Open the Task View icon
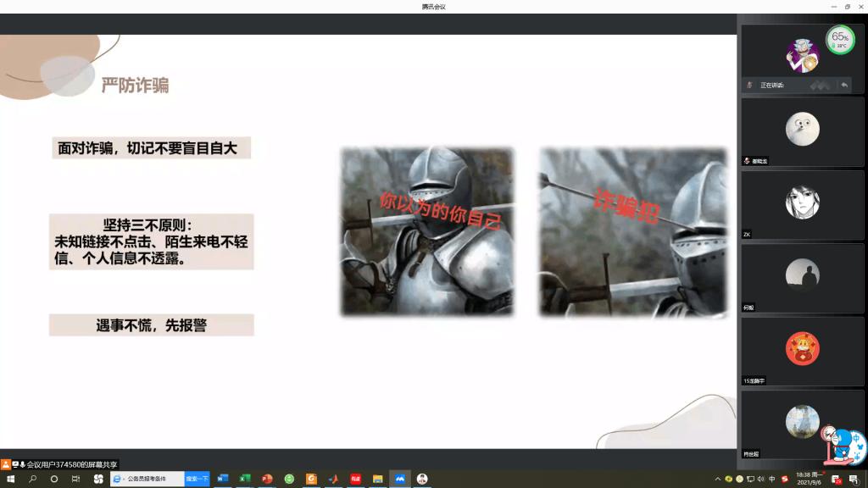This screenshot has width=868, height=488. (75, 479)
